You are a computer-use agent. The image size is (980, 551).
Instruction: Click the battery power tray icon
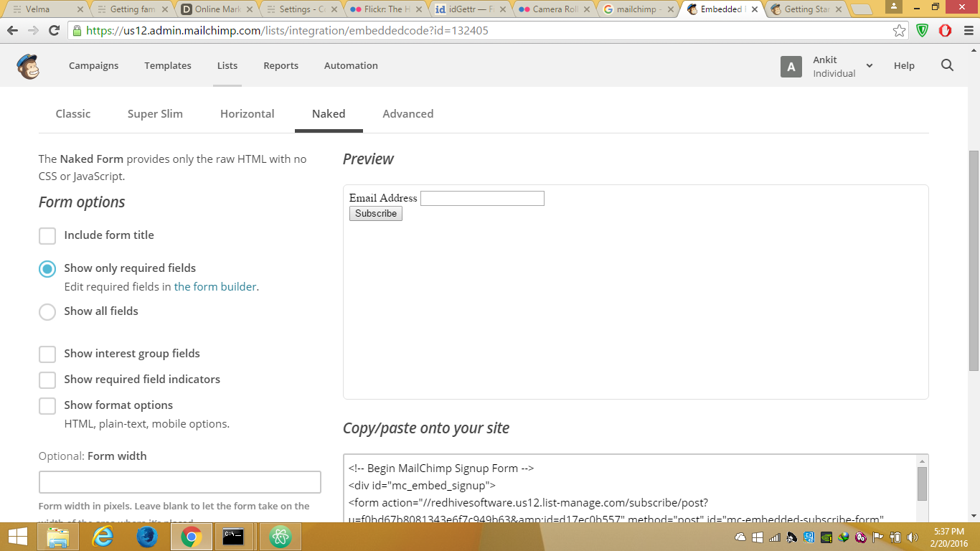pos(895,537)
